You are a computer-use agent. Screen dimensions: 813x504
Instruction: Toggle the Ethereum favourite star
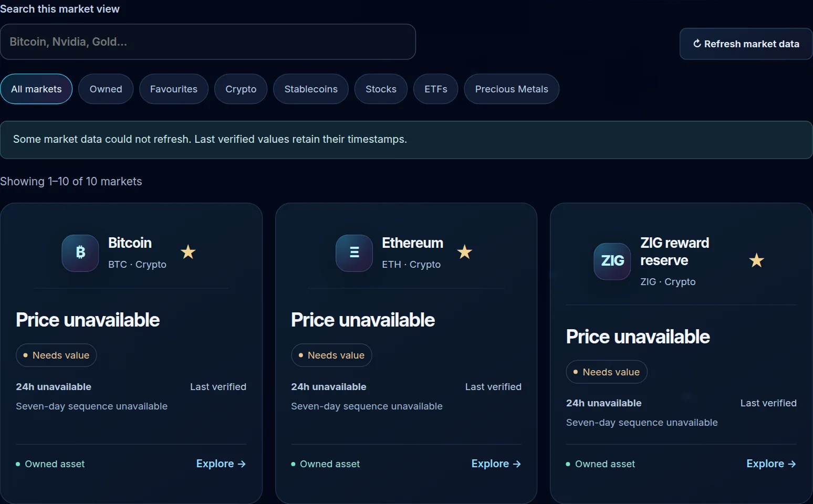(x=465, y=253)
